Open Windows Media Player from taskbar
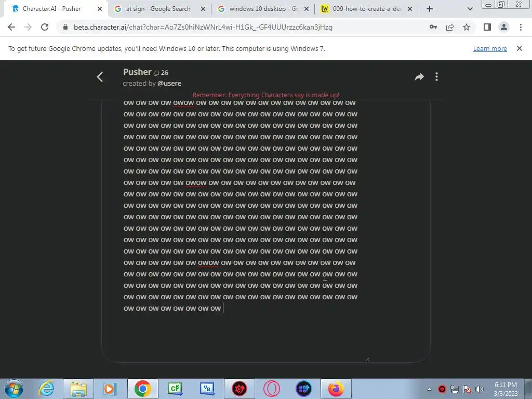Screen dimensions: 532x399 point(110,389)
